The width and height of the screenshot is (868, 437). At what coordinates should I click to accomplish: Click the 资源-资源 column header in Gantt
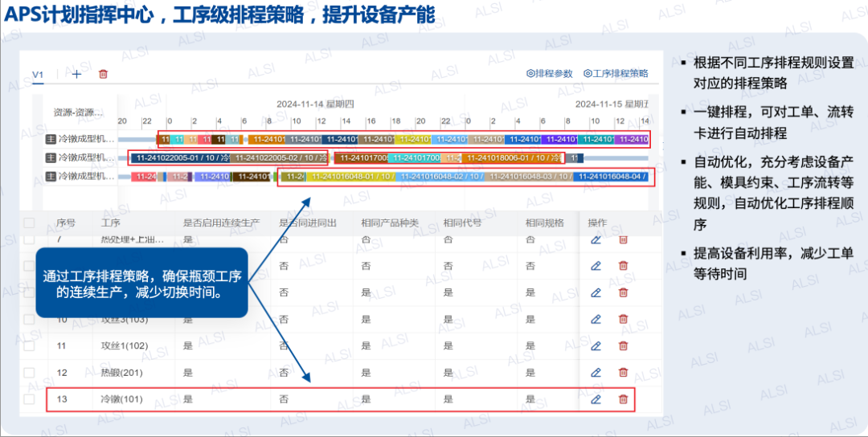tap(78, 112)
